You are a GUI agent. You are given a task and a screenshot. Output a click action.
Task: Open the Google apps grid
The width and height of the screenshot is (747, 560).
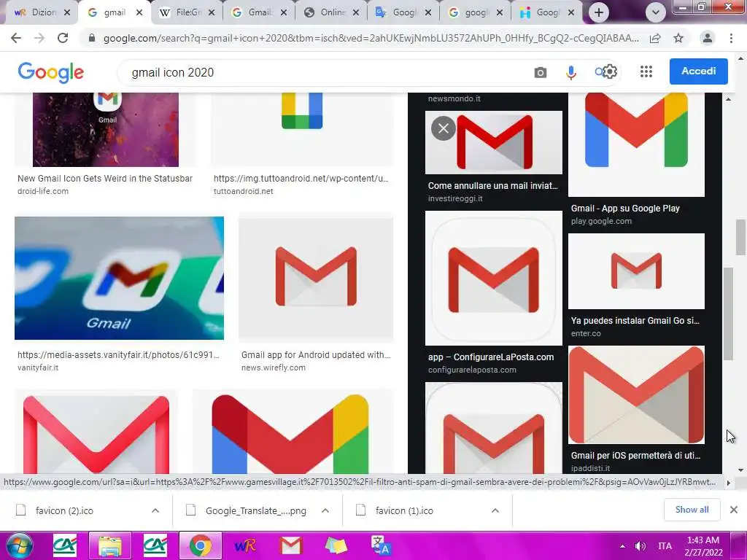tap(646, 71)
